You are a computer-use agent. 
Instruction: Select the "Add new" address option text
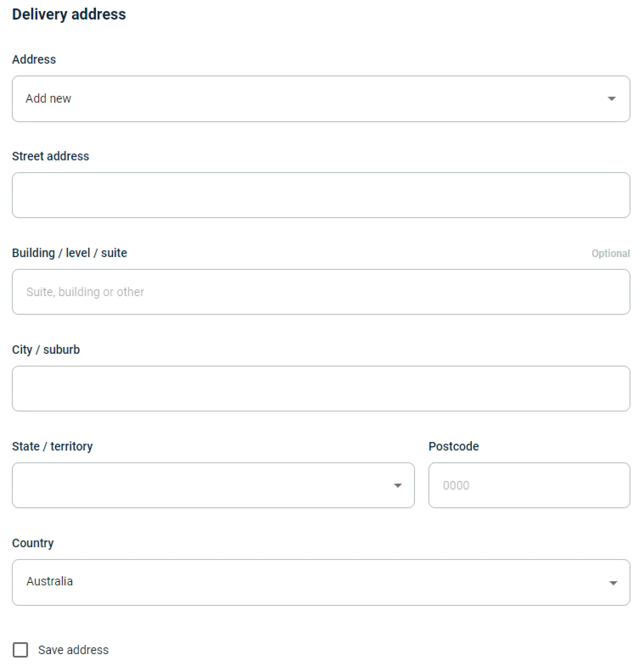click(48, 98)
